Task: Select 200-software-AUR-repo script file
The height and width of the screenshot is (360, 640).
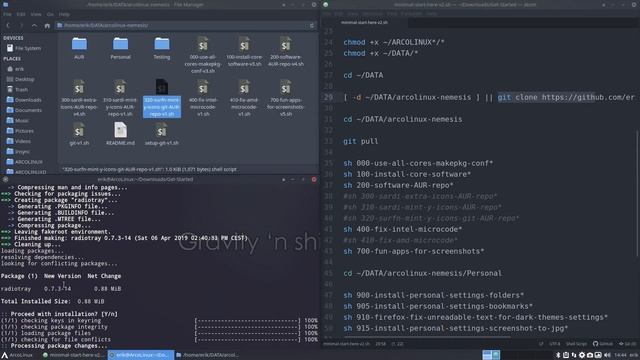Action: pyautogui.click(x=286, y=52)
